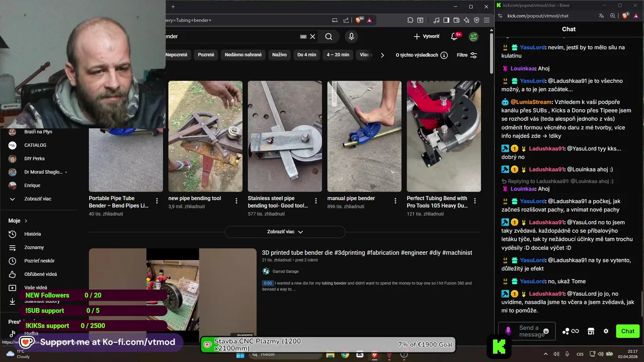Open Brave VPN shield icon
This screenshot has width=644, height=362.
point(476,20)
